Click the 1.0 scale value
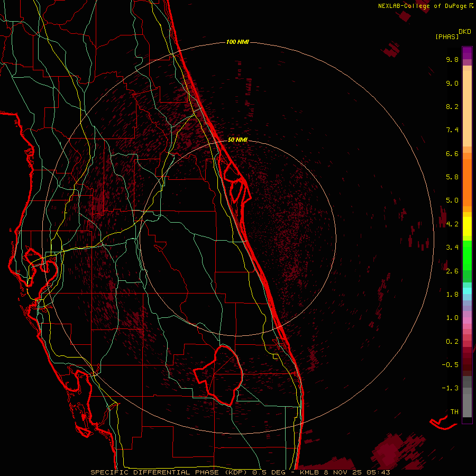The width and height of the screenshot is (476, 476). coord(452,318)
